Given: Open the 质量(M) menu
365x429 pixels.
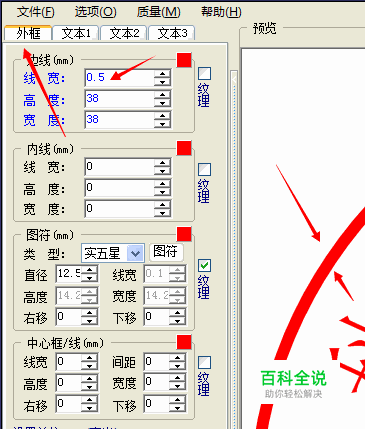Looking at the screenshot, I should (x=159, y=12).
